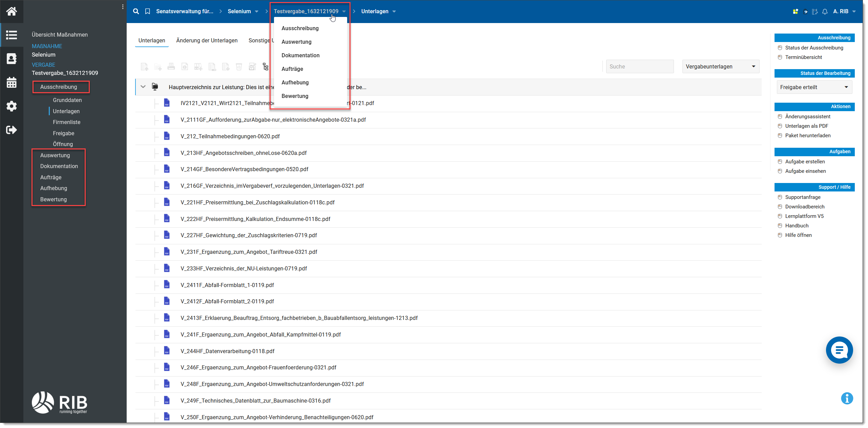Click the add binders toolbar icon
The height and width of the screenshot is (428, 868).
[x=198, y=67]
